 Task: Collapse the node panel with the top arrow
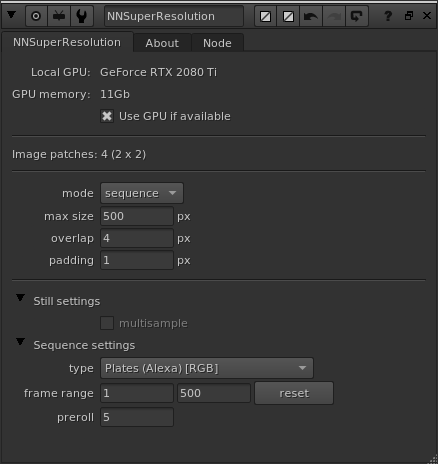(x=12, y=15)
